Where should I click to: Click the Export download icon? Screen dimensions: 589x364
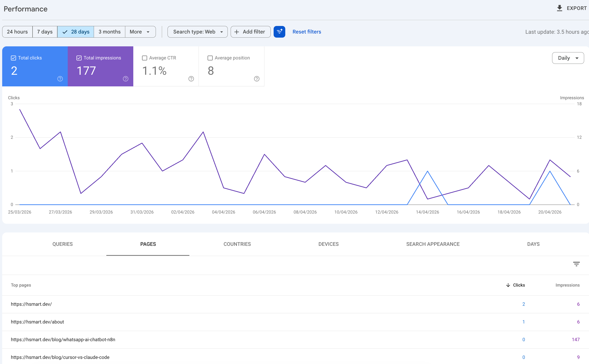coord(560,8)
